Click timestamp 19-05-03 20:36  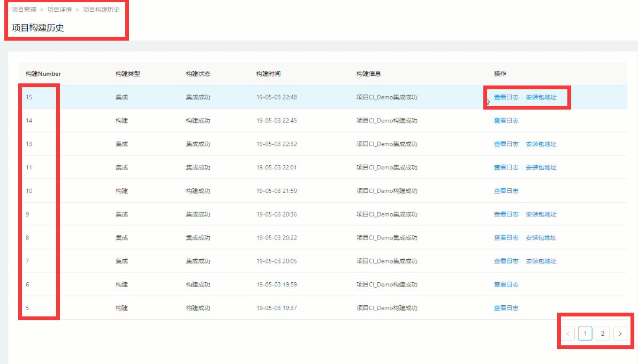click(x=277, y=214)
